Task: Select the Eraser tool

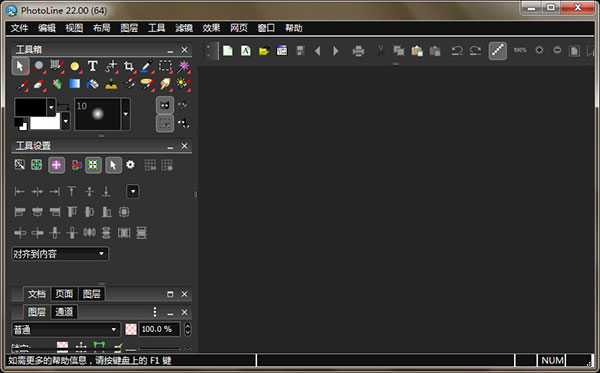Action: (x=38, y=84)
